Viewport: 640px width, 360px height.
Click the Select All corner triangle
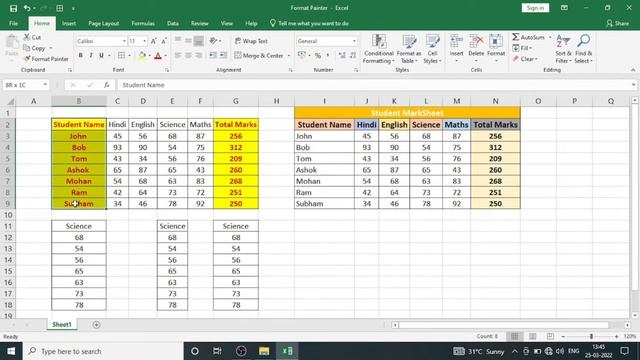pyautogui.click(x=11, y=101)
